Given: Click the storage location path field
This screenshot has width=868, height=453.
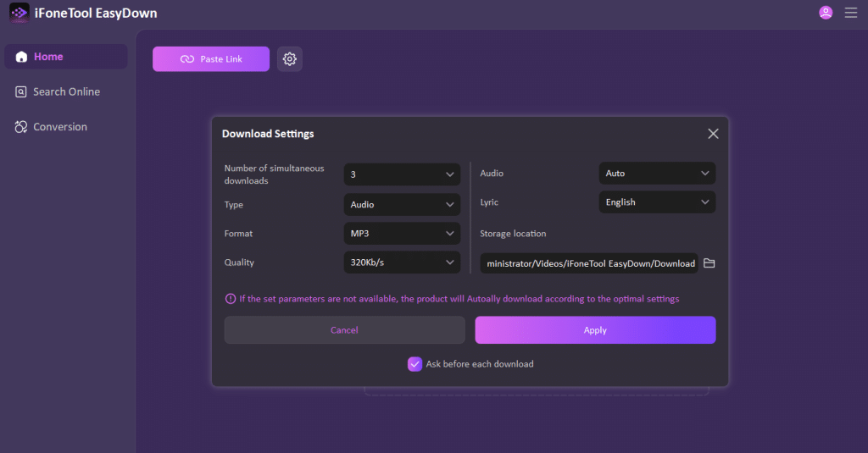Looking at the screenshot, I should 589,263.
